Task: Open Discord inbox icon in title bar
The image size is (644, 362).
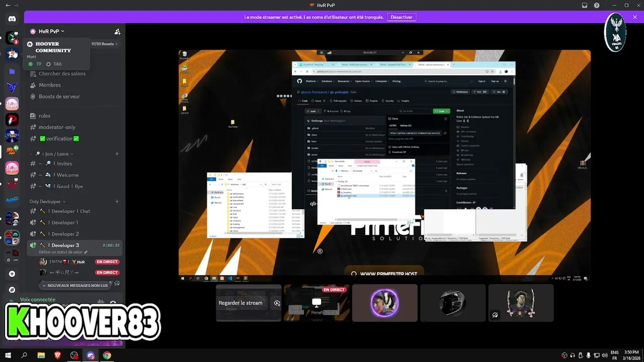Action: pyautogui.click(x=585, y=5)
